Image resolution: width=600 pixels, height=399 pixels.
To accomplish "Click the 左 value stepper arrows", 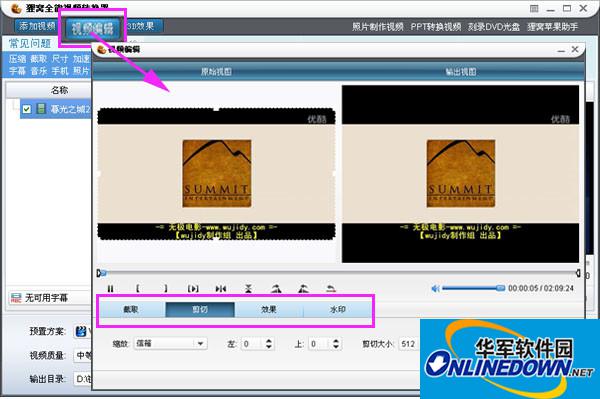I will 269,344.
